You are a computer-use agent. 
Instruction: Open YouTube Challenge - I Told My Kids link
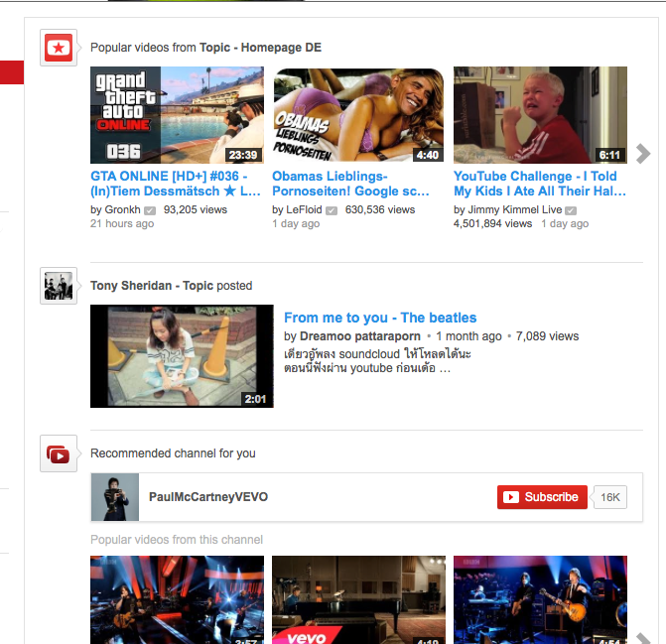[x=539, y=184]
